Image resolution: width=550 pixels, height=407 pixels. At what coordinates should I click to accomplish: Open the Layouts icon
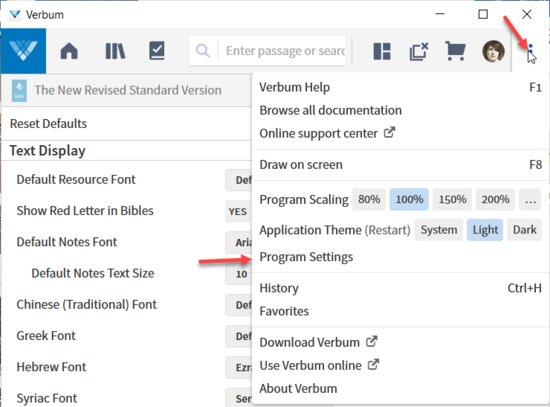(x=382, y=51)
